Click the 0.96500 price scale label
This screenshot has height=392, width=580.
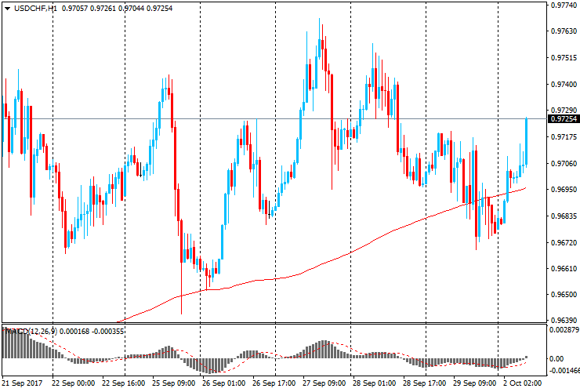click(x=564, y=295)
